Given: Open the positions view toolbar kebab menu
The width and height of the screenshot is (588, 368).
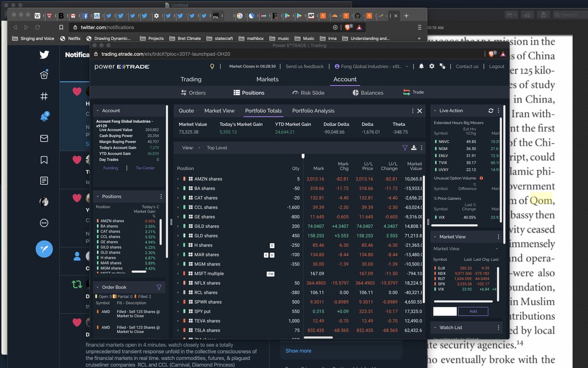Looking at the screenshot, I should (421, 147).
